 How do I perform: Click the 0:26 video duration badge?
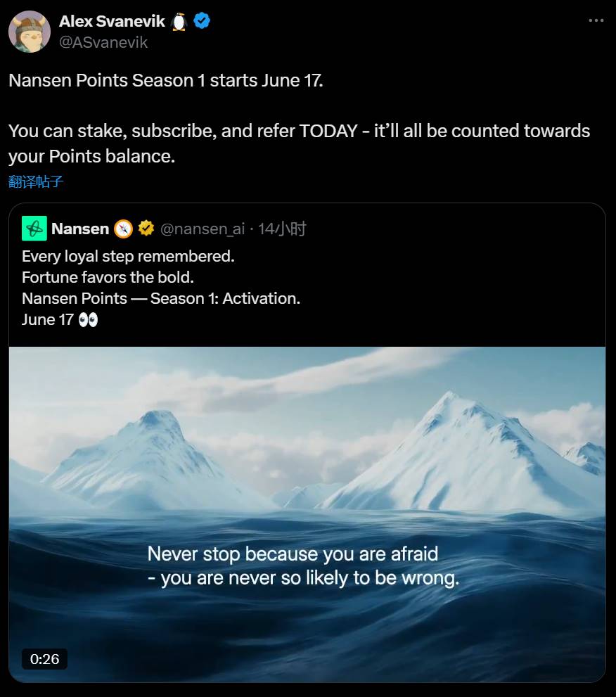point(44,659)
